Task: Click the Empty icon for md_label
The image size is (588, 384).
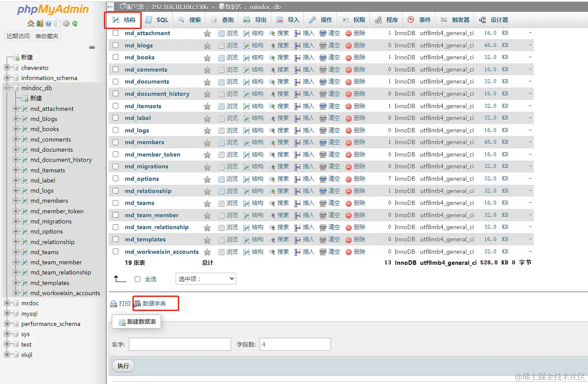Action: point(323,118)
